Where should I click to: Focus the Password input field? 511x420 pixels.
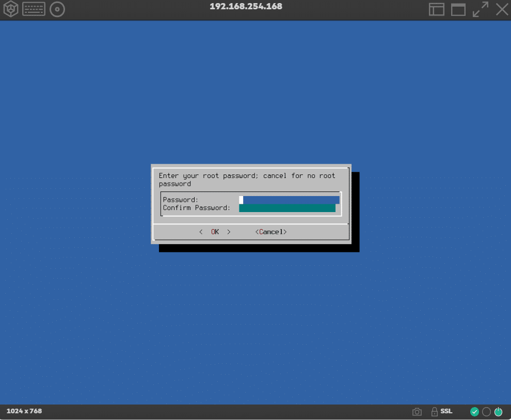pos(289,200)
